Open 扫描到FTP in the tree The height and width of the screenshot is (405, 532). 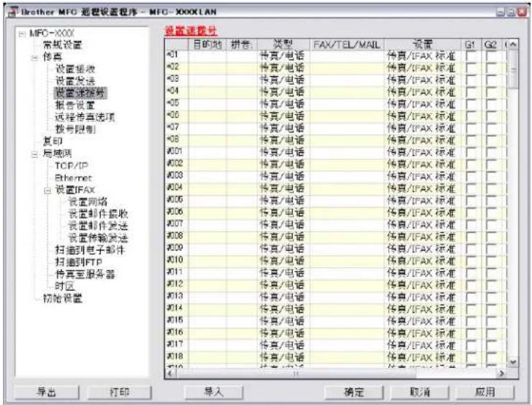click(79, 262)
